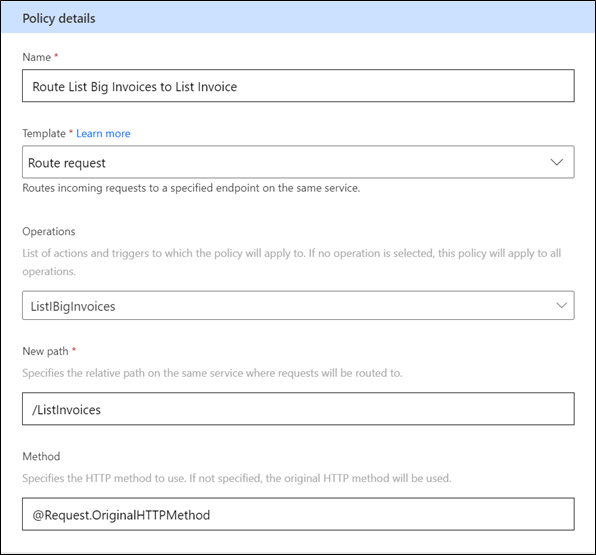Click the Method field label

tap(41, 456)
